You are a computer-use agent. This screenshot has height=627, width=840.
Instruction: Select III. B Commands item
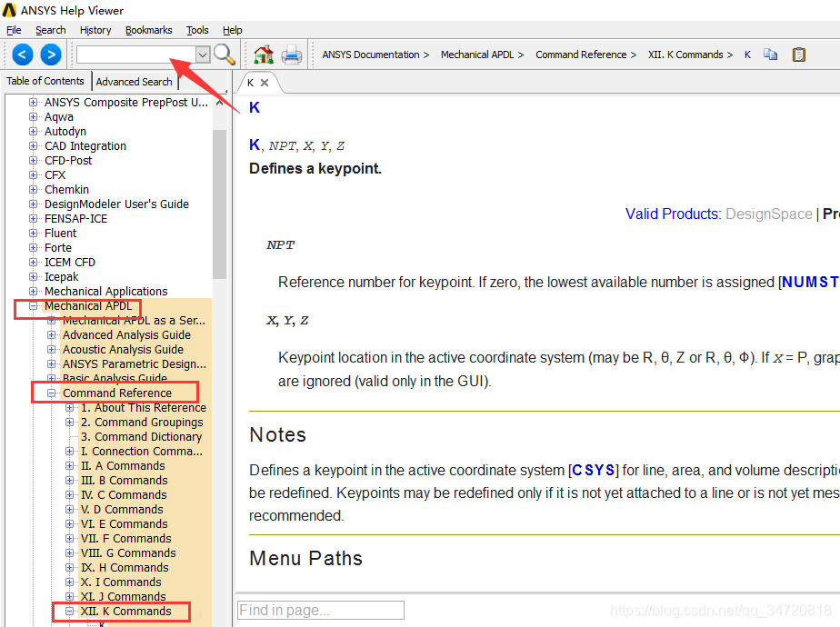pos(125,480)
